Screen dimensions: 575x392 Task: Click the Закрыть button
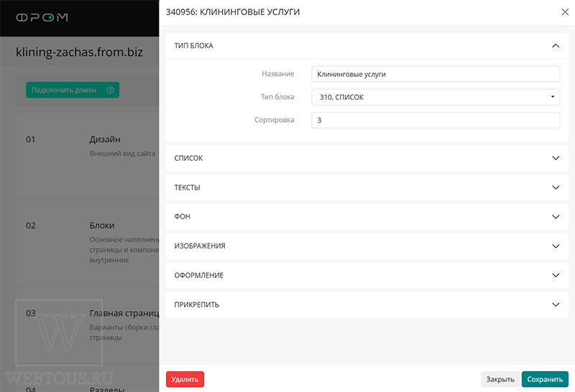(x=500, y=379)
